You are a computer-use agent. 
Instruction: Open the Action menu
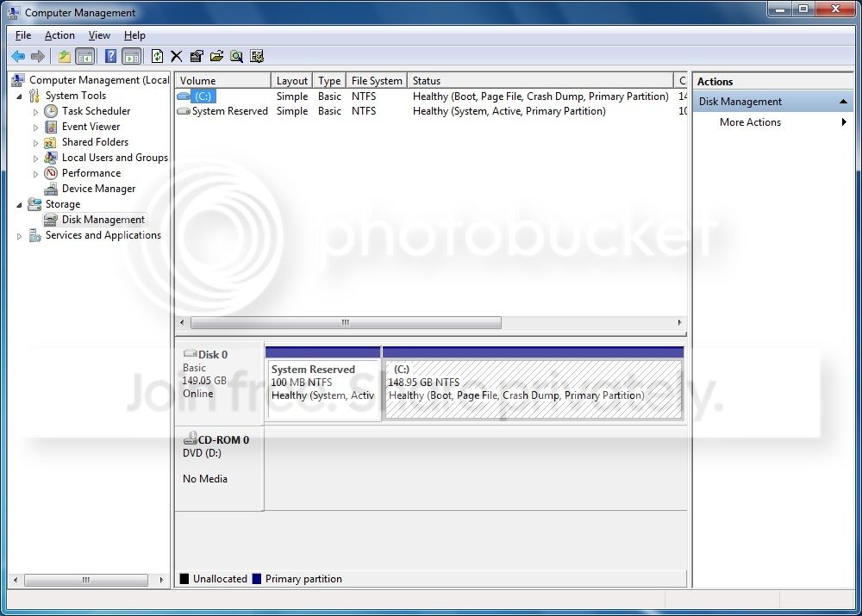59,35
